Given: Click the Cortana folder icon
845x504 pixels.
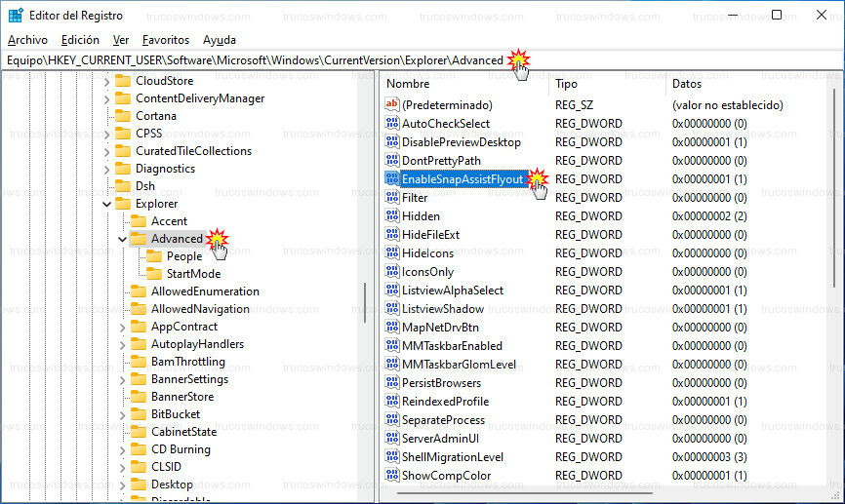Looking at the screenshot, I should (123, 116).
